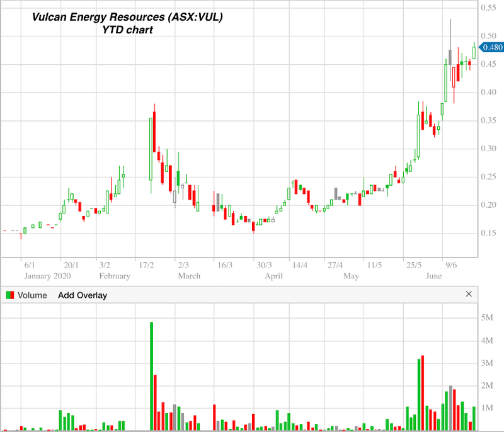Click the 'April' month label
The image size is (504, 432).
274,276
